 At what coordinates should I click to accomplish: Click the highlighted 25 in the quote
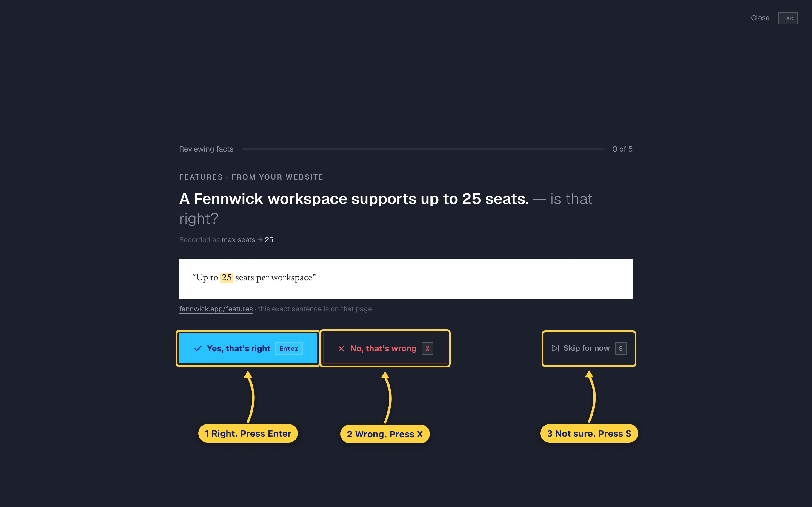[x=227, y=278]
